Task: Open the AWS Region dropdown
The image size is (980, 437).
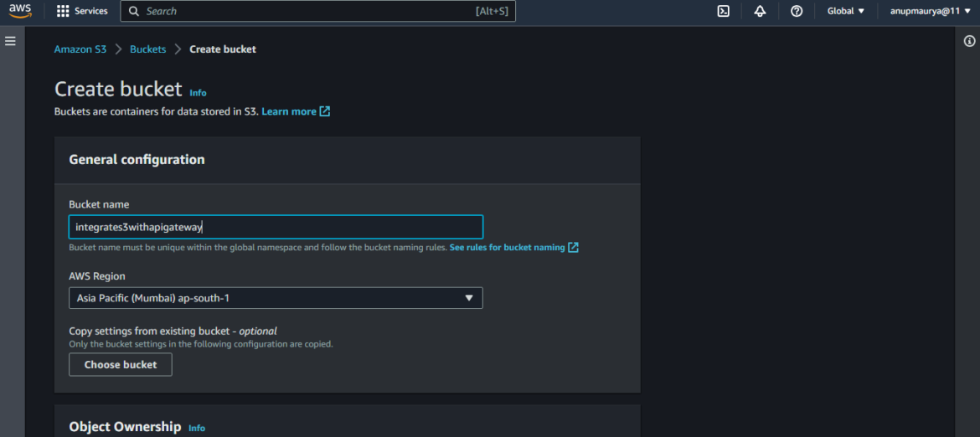Action: (x=276, y=298)
